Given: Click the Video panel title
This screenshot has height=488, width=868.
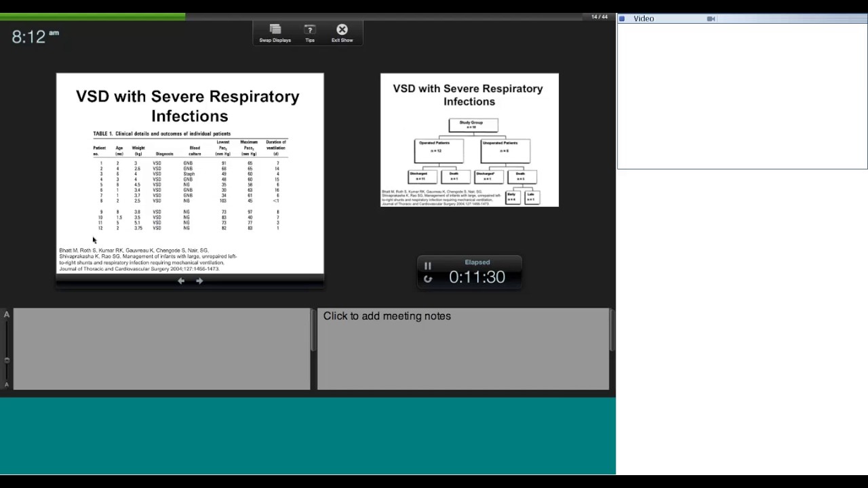Looking at the screenshot, I should 644,19.
